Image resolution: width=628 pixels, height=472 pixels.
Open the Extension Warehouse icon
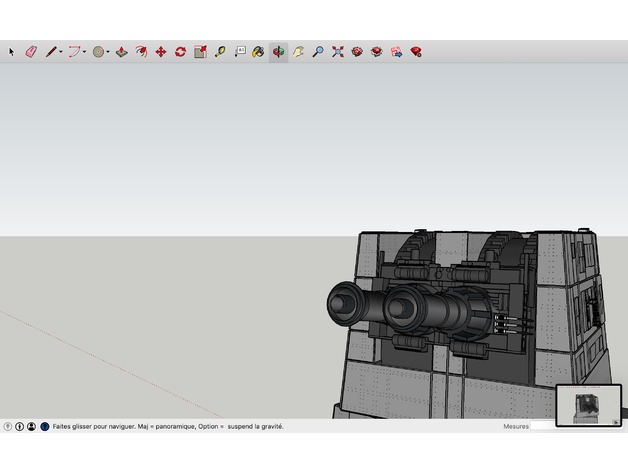coord(376,52)
